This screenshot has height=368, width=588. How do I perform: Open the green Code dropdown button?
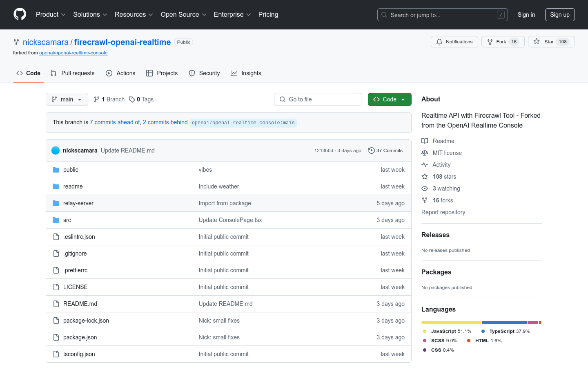click(390, 99)
